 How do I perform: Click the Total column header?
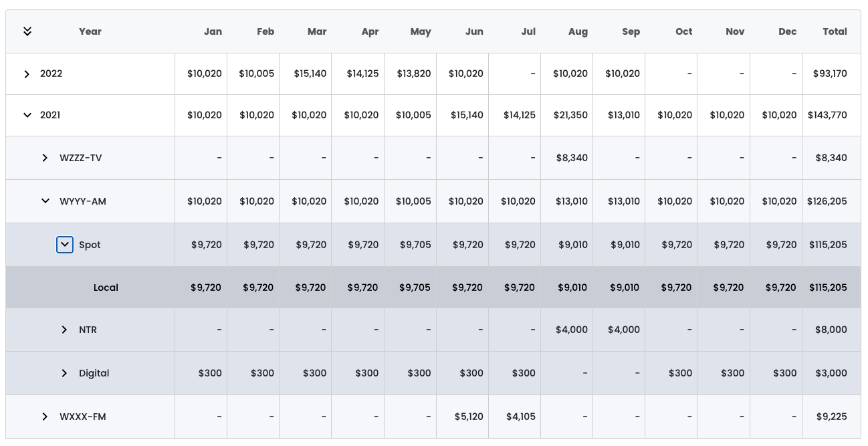[x=835, y=31]
